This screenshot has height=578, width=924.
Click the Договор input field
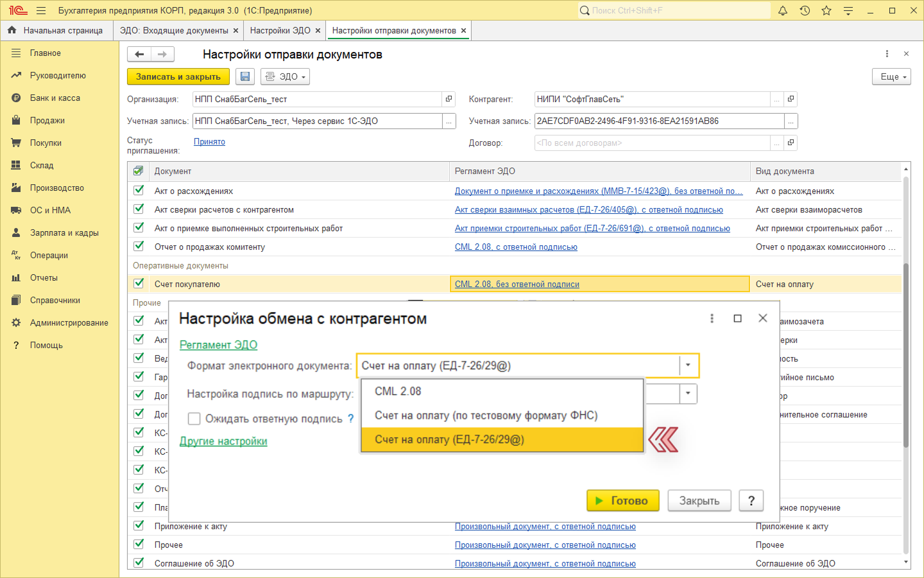(x=651, y=143)
